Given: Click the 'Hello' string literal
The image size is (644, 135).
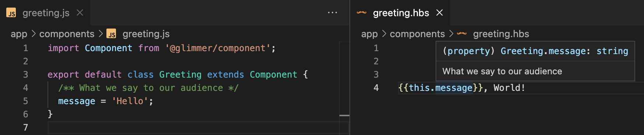Looking at the screenshot, I should click(x=130, y=101).
